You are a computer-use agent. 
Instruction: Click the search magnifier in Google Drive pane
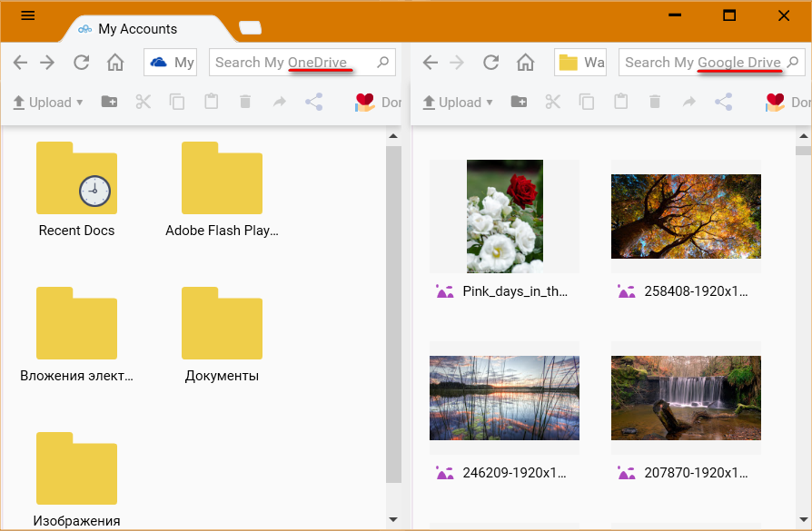[x=792, y=63]
